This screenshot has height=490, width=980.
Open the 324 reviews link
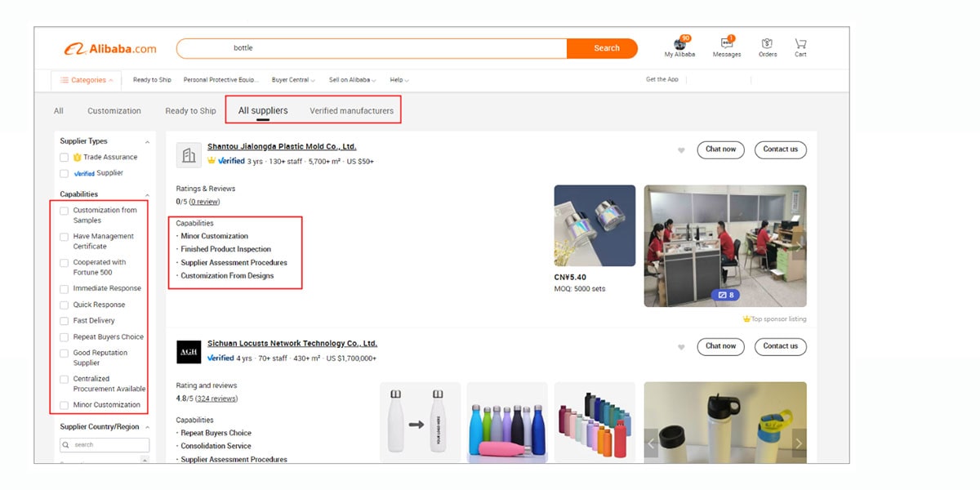click(x=216, y=399)
